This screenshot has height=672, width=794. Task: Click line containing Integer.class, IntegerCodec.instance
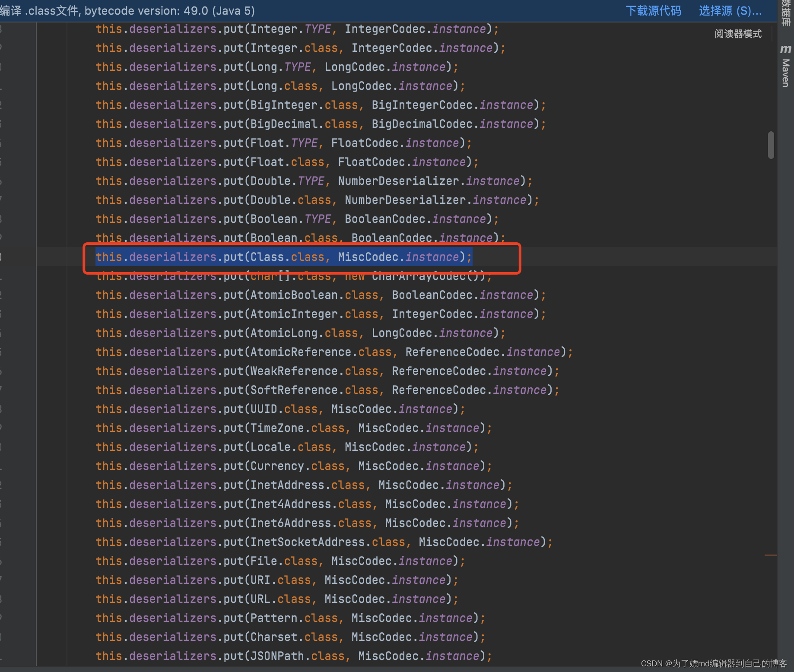coord(301,48)
